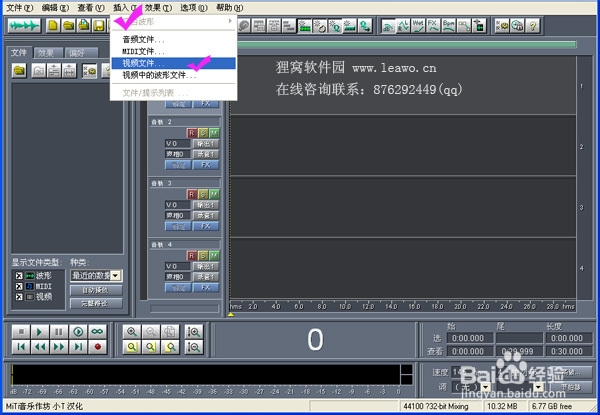Open the 查看 menu
The height and width of the screenshot is (415, 600).
(x=91, y=7)
